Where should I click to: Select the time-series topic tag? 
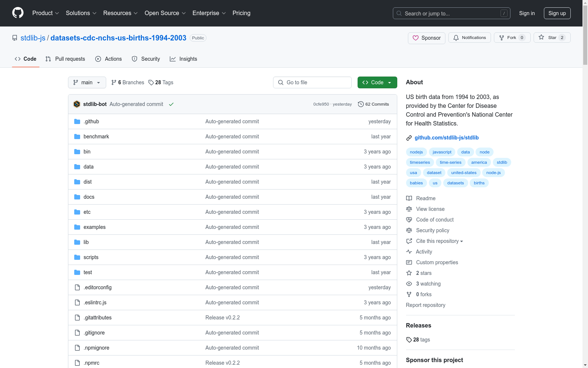(451, 162)
